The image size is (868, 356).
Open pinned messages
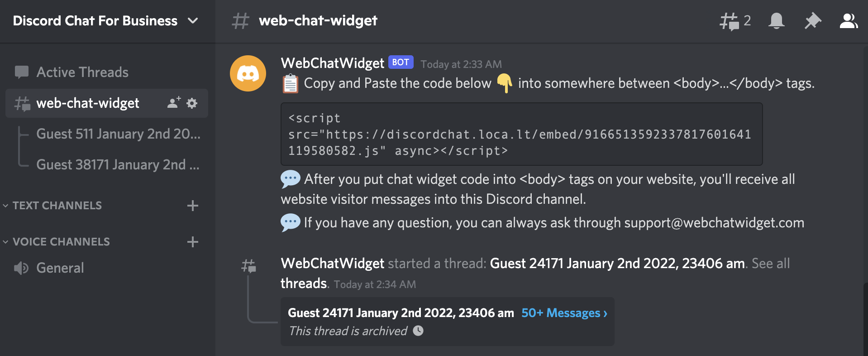coord(813,20)
